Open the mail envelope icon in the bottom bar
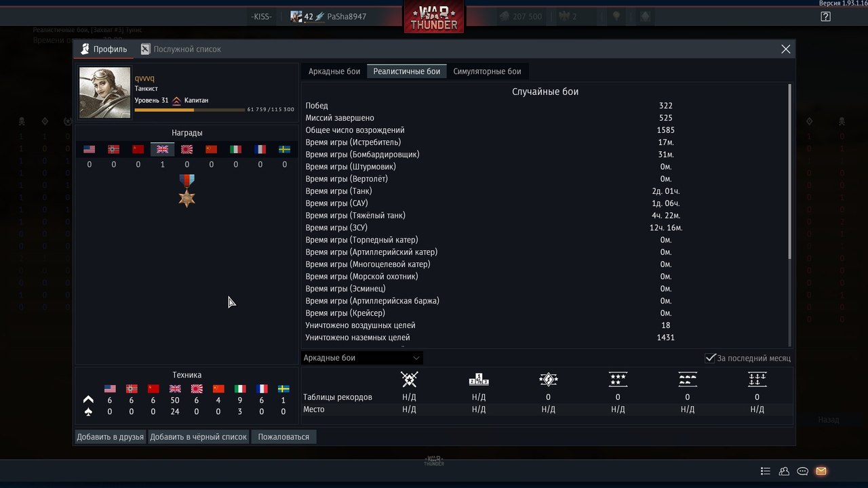The image size is (868, 488). (821, 471)
